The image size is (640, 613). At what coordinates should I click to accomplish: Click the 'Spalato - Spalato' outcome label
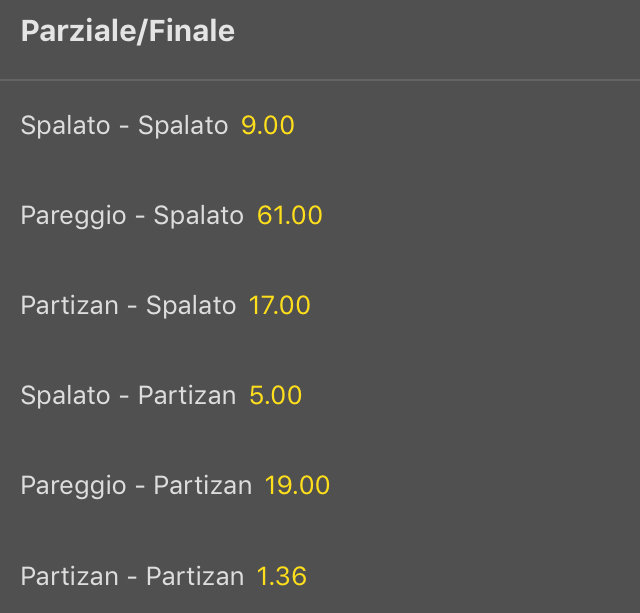[124, 126]
